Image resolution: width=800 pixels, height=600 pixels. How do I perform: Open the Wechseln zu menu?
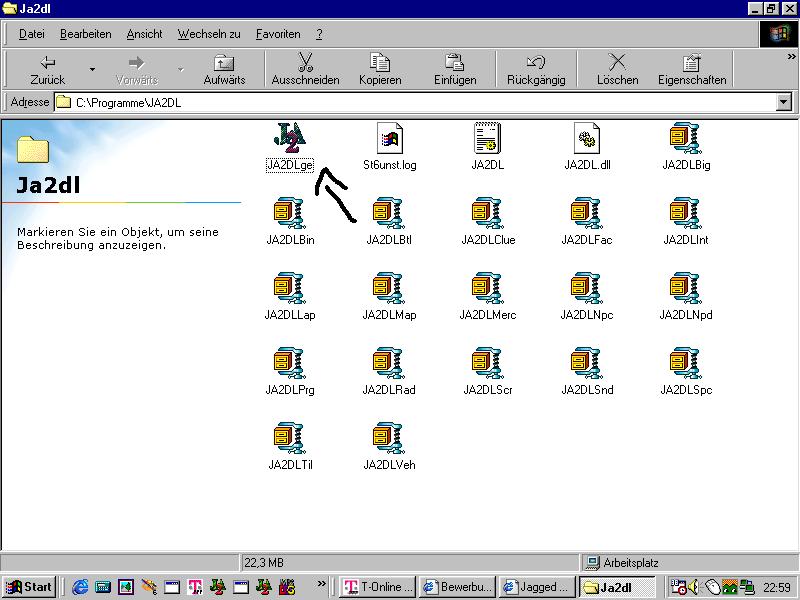pos(209,34)
